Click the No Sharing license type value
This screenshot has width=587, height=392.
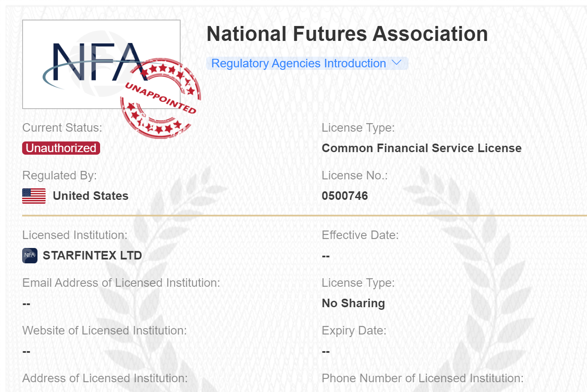click(353, 303)
